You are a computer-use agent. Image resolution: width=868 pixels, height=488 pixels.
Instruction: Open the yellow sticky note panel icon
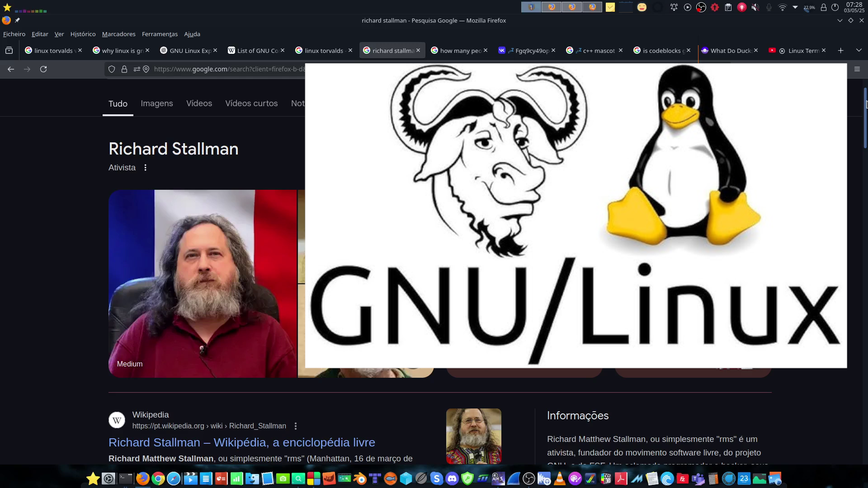point(610,7)
